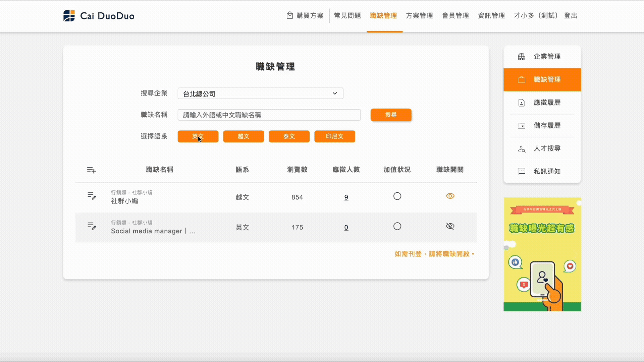The image size is (644, 362).
Task: Focus the 職缺名稱 search input field
Action: click(269, 115)
